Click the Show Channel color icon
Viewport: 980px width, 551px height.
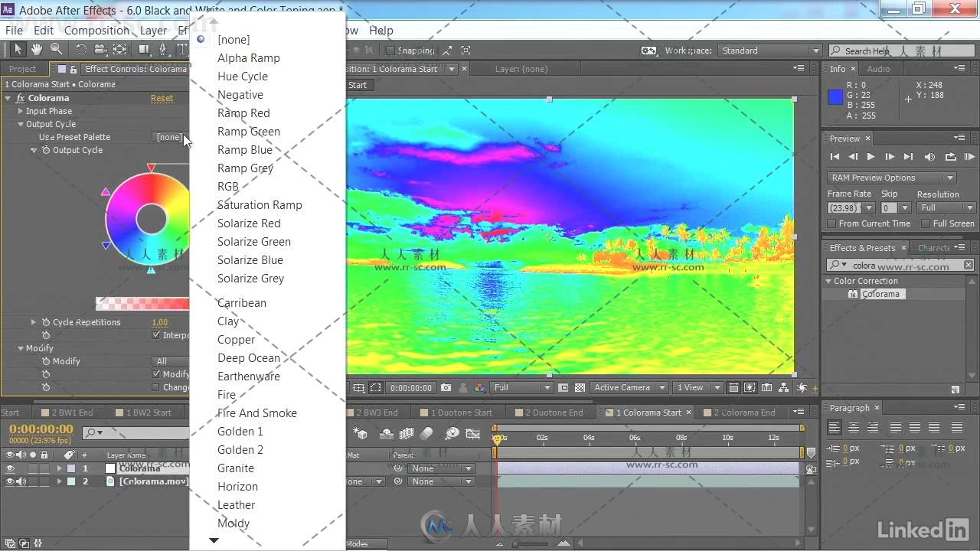[x=479, y=387]
